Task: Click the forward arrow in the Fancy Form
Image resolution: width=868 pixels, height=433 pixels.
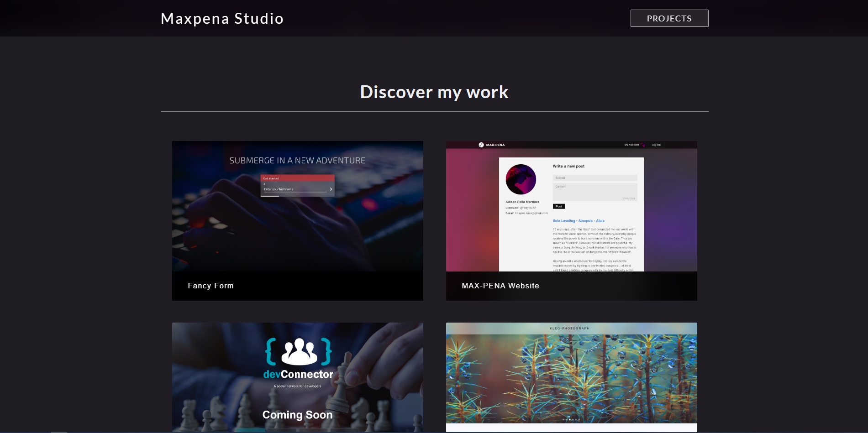Action: 331,188
